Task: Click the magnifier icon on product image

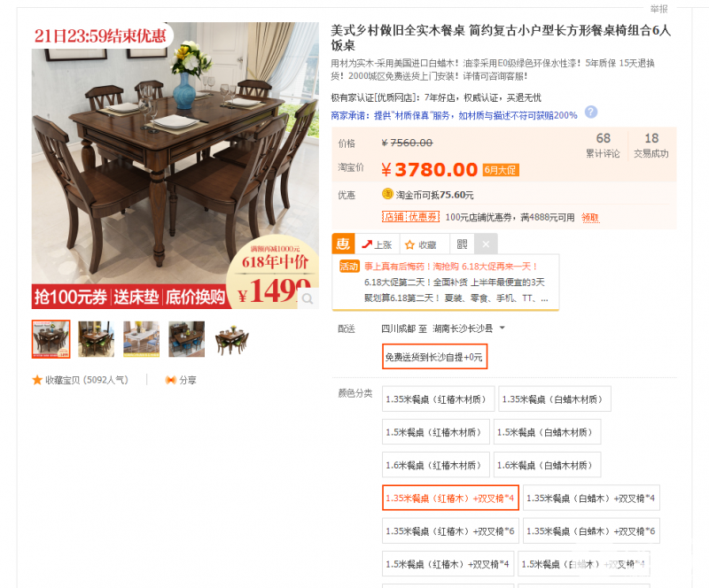Action: [x=308, y=298]
